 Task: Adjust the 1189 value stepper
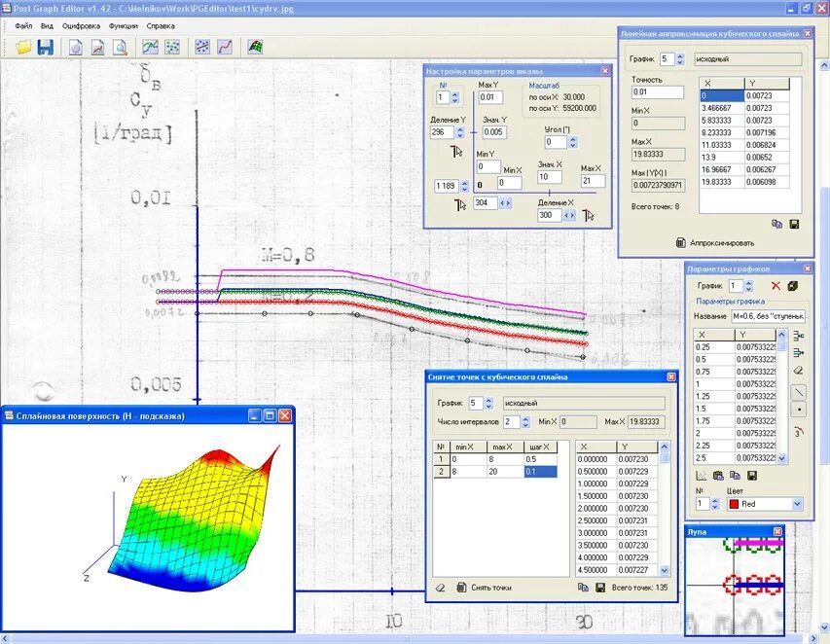coord(464,186)
